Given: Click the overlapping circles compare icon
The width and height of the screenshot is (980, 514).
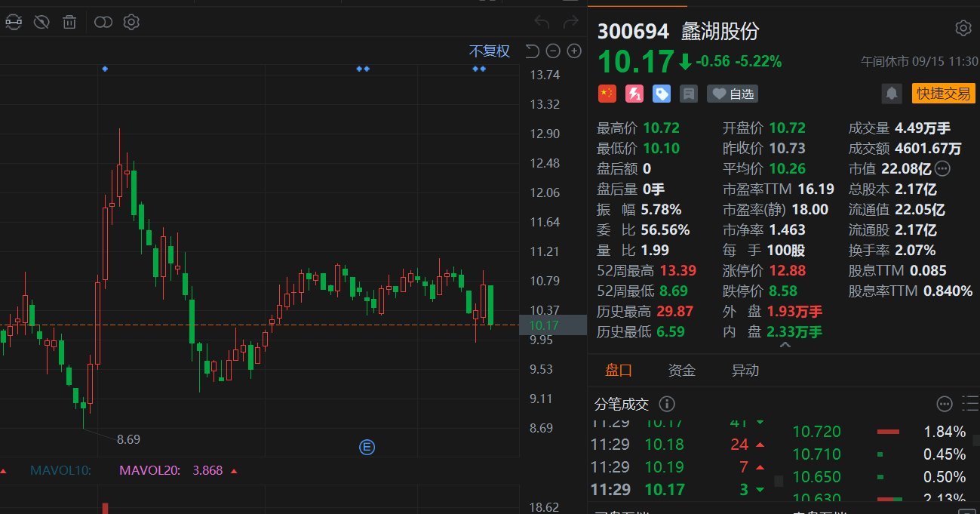Looking at the screenshot, I should tap(103, 22).
